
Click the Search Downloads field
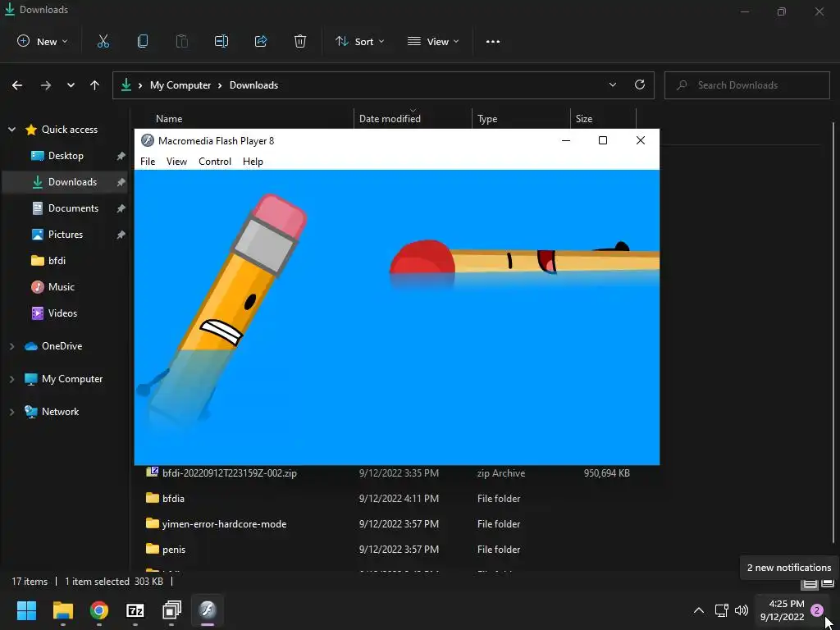pos(746,85)
